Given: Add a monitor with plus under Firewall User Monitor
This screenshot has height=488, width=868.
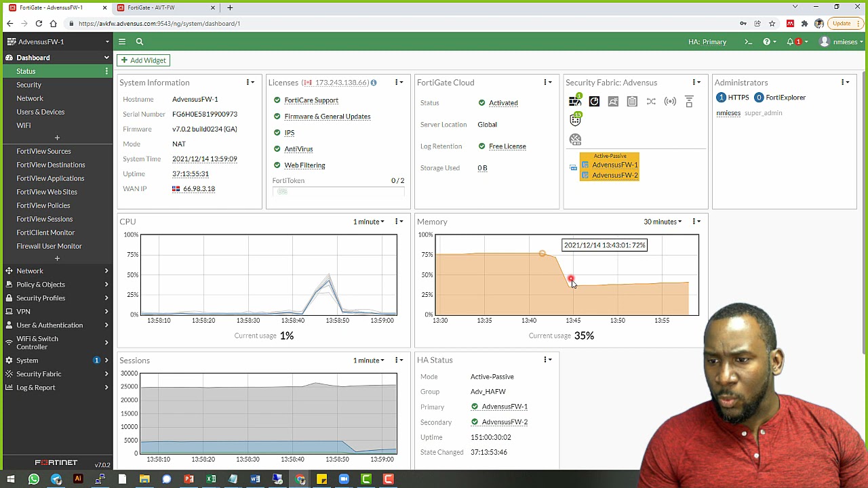Looking at the screenshot, I should 57,258.
